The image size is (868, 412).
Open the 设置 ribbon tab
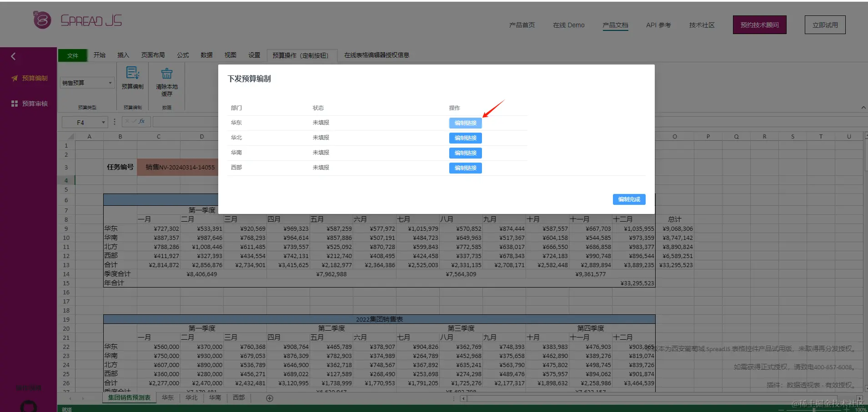[x=254, y=55]
